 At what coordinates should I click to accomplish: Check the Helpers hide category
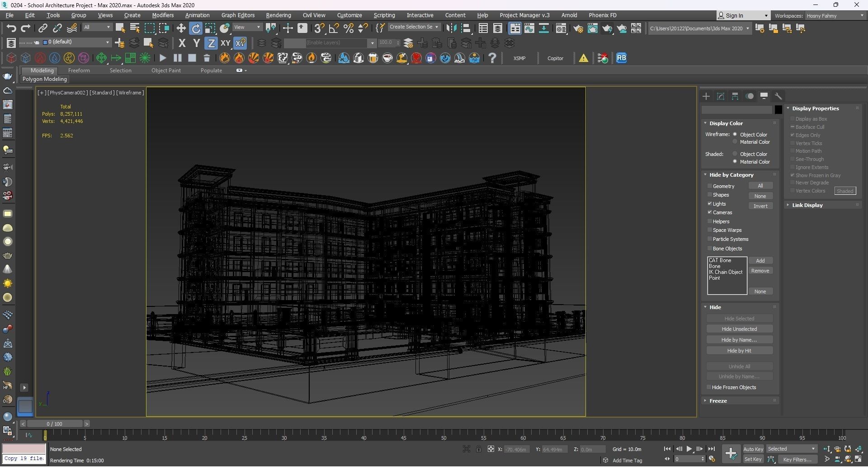pos(710,221)
